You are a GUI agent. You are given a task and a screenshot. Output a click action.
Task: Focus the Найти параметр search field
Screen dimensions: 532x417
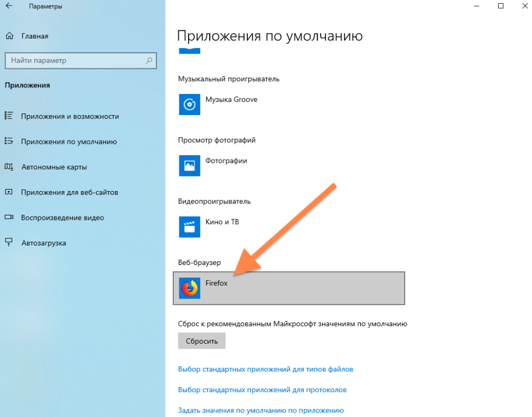pyautogui.click(x=81, y=61)
